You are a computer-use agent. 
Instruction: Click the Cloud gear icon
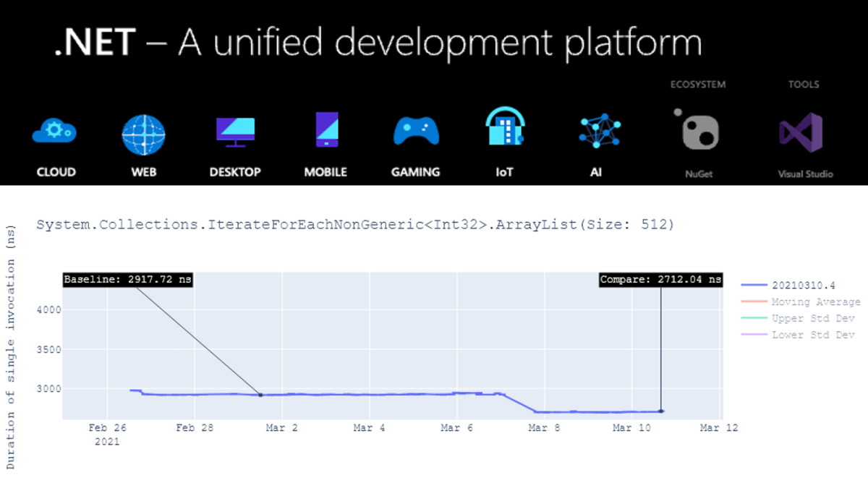55,132
